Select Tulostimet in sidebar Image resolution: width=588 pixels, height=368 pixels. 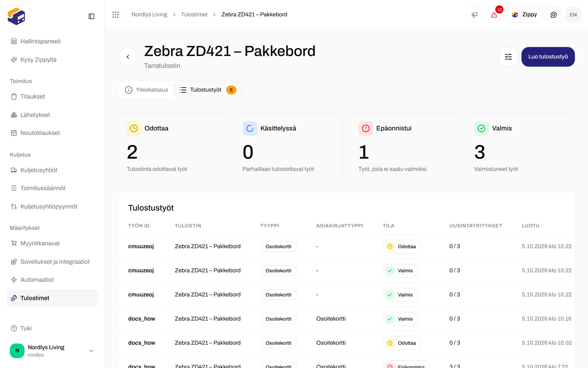pos(52,298)
